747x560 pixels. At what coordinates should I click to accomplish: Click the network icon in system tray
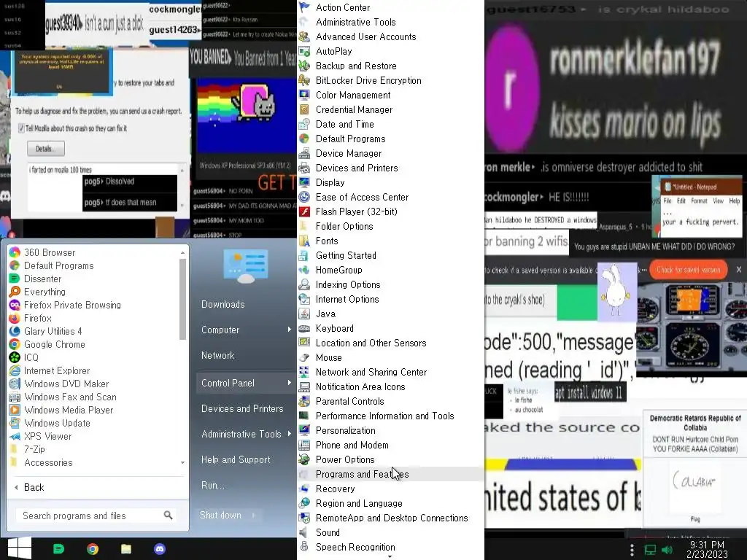(650, 550)
